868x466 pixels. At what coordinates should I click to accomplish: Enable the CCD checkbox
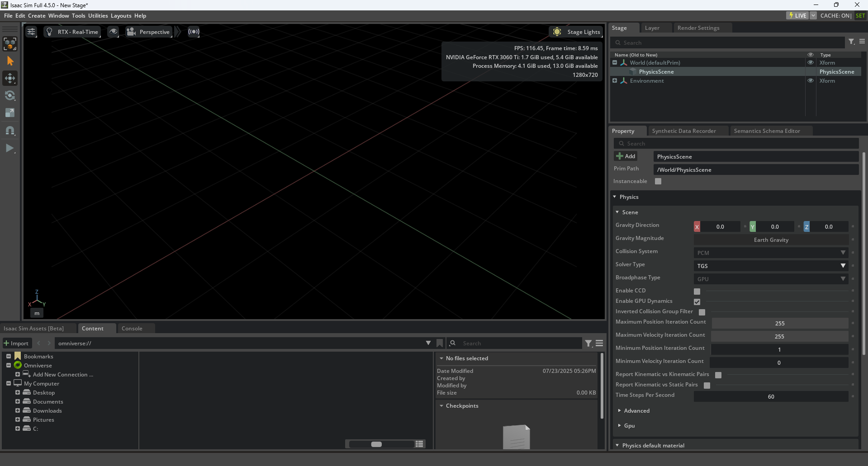point(697,292)
